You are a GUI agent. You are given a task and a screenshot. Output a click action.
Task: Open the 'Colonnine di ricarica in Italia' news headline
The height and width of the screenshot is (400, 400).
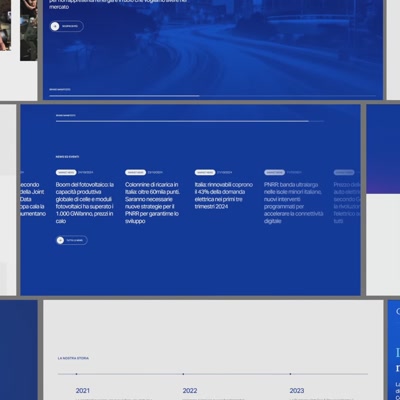(152, 203)
